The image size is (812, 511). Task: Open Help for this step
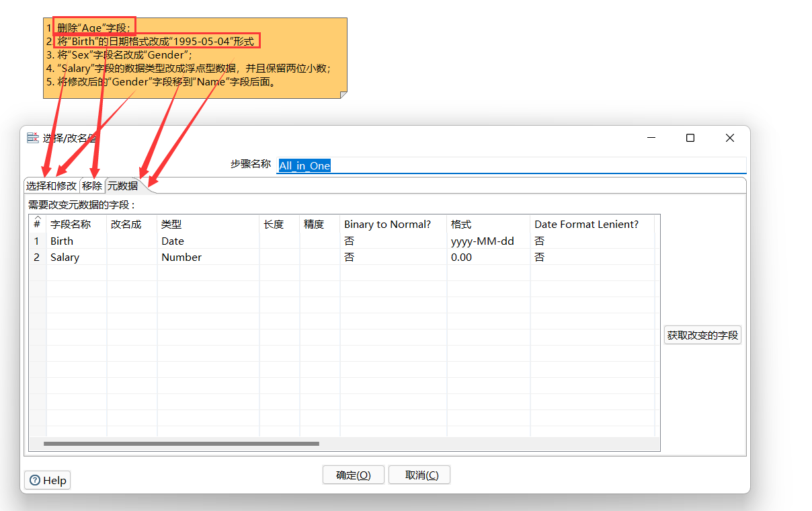48,480
